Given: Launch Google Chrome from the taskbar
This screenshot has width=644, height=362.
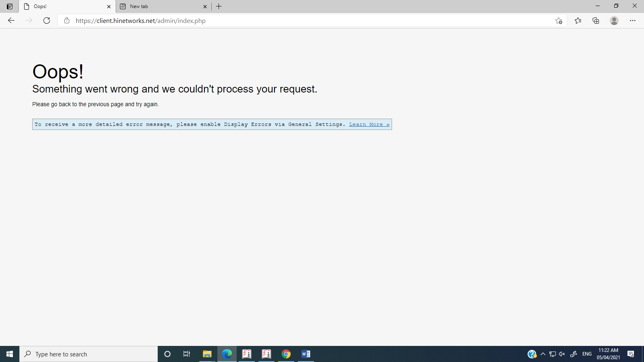Looking at the screenshot, I should pyautogui.click(x=286, y=354).
